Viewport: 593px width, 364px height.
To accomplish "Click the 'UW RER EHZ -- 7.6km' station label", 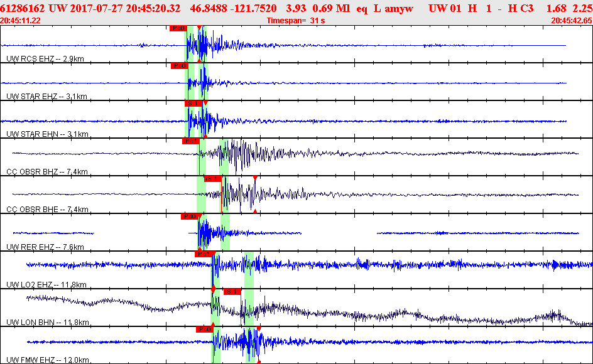I will pos(45,247).
